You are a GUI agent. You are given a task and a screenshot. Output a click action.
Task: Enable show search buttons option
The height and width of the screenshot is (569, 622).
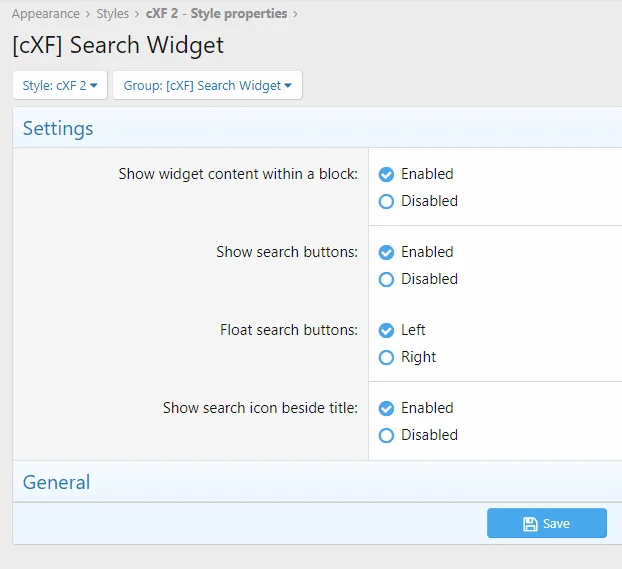(386, 252)
